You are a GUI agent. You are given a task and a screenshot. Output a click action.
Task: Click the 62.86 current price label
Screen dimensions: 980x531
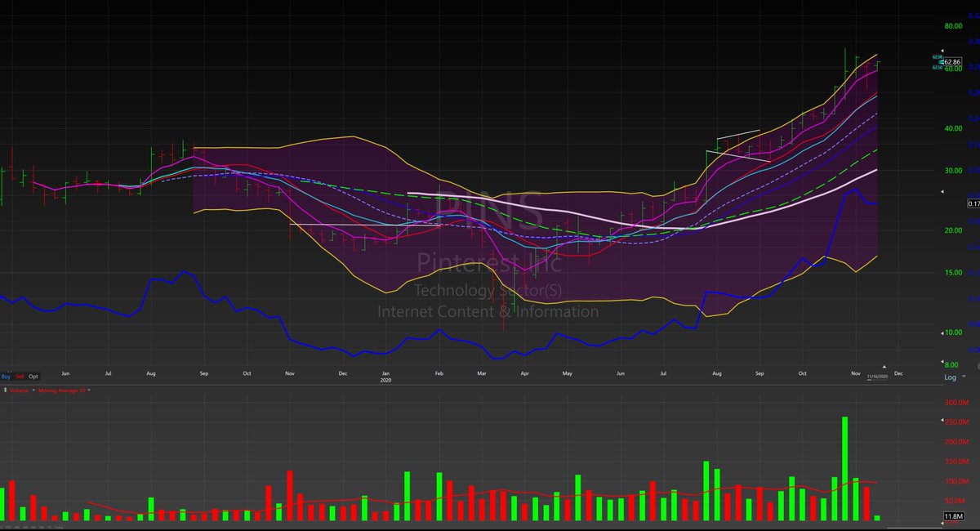[x=953, y=61]
